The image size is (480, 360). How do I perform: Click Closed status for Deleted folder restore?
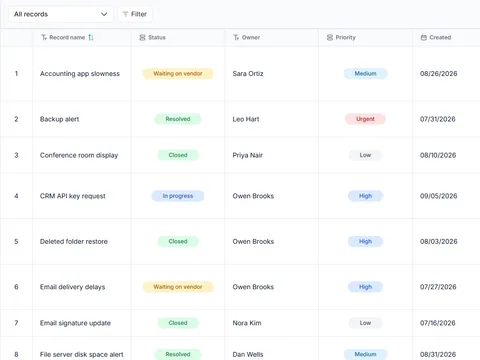tap(178, 241)
